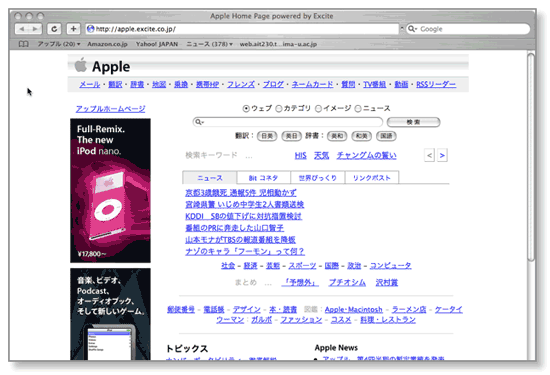Select the ウェブ radio button

(246, 109)
